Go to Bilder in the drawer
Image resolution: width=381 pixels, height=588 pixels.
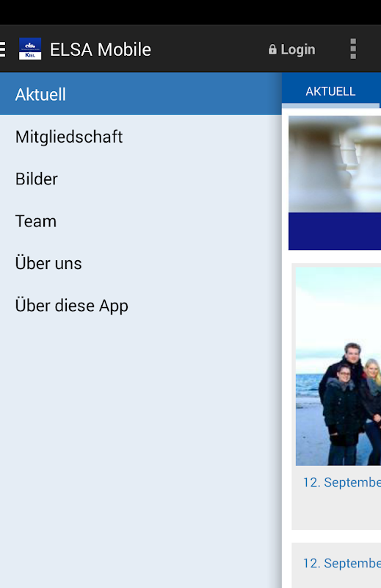pos(141,179)
